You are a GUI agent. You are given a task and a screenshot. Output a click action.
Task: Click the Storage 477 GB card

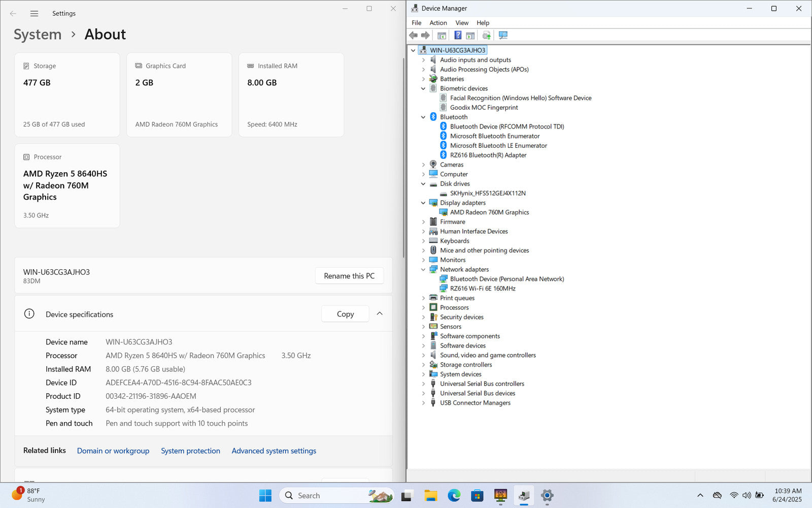point(67,95)
